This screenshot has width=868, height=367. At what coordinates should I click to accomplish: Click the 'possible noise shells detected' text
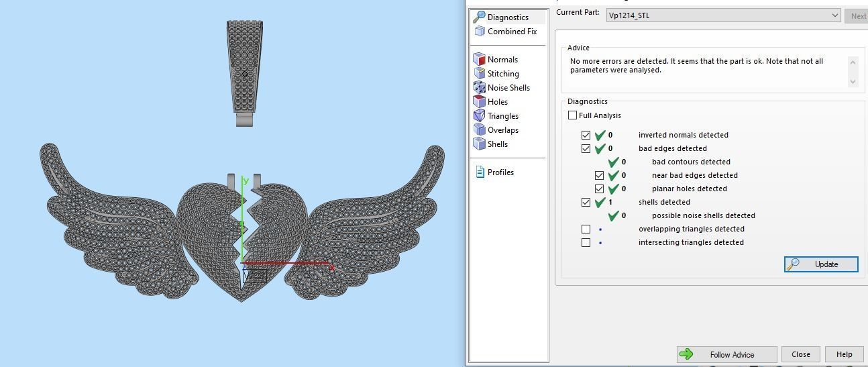click(704, 215)
